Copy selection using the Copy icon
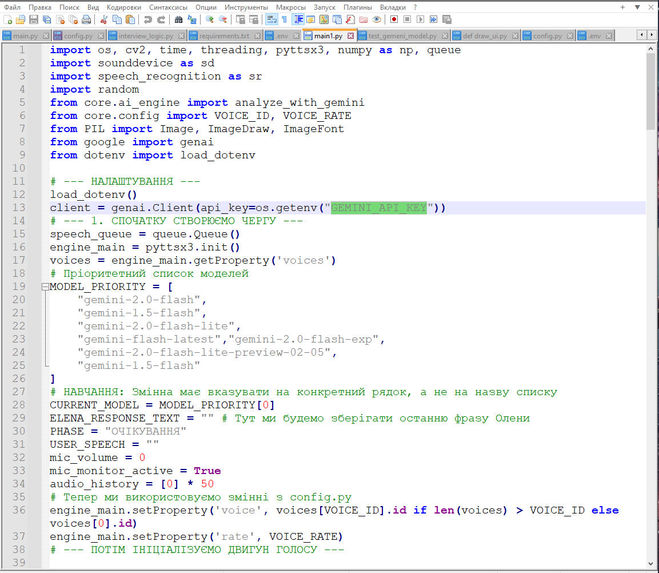659x573 pixels. (x=117, y=20)
